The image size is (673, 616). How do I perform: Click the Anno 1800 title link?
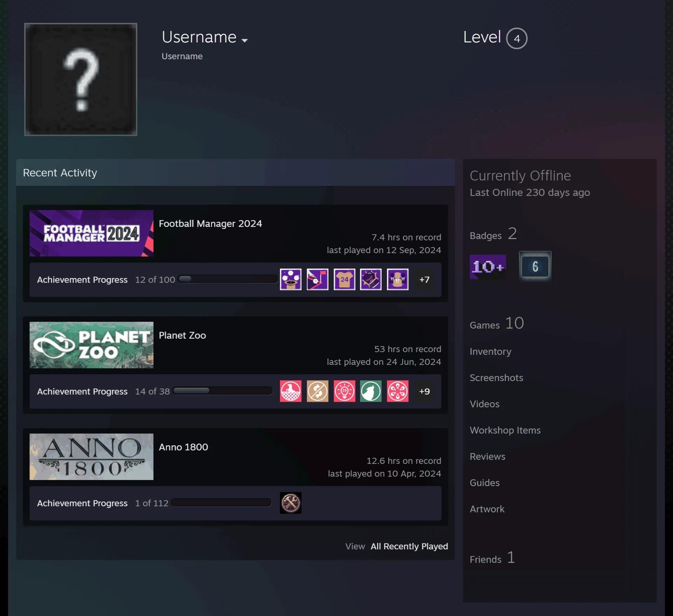pyautogui.click(x=183, y=447)
